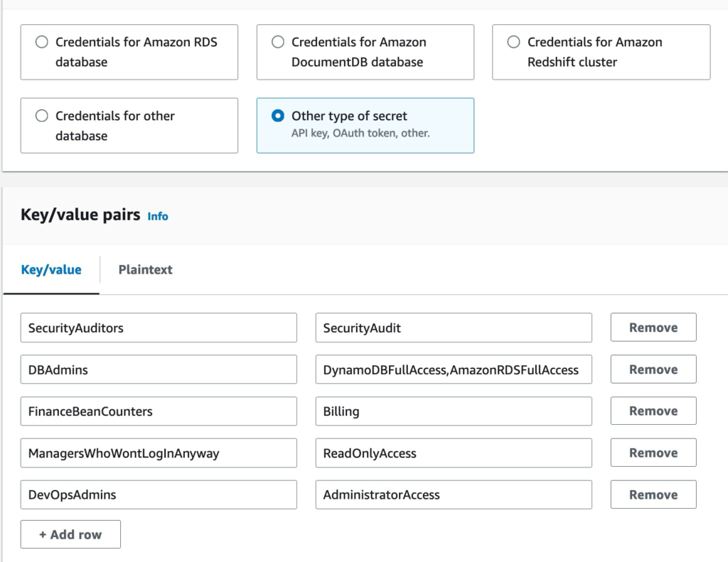Click the FinanceBeanCounters key field

[159, 411]
